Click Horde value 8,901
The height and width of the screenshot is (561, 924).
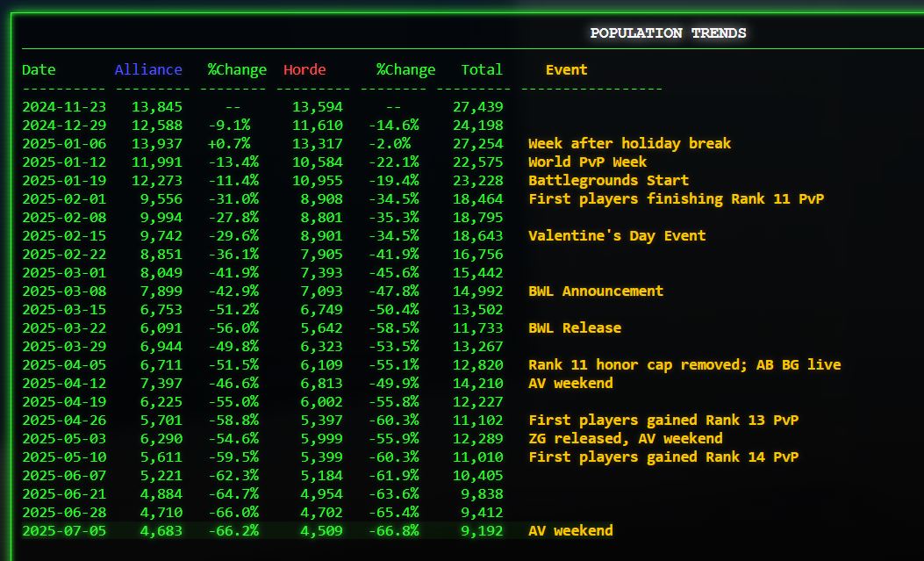[322, 235]
